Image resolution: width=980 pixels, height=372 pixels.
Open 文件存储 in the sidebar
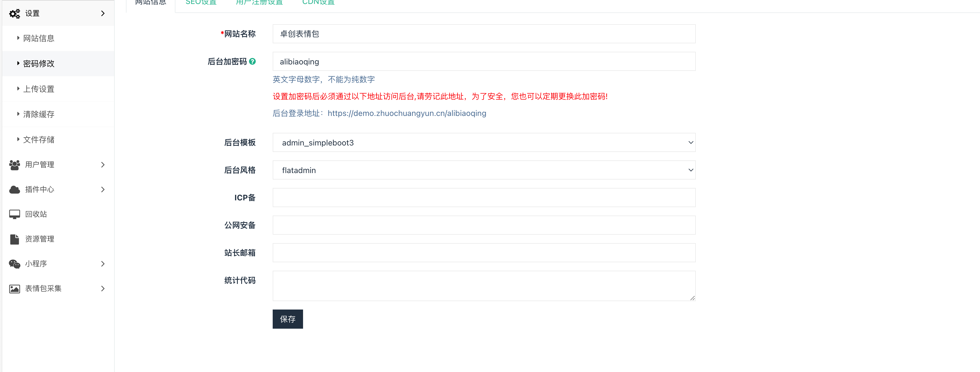[x=58, y=140]
